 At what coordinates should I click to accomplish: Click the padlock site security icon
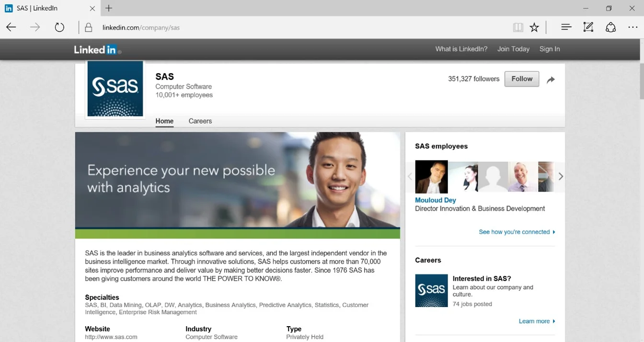88,27
